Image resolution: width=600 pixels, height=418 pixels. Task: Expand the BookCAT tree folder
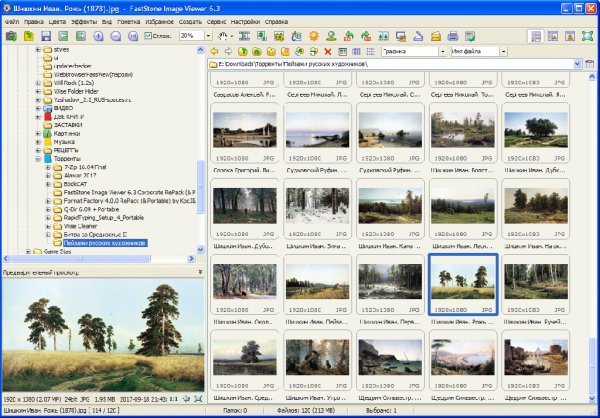tap(48, 184)
